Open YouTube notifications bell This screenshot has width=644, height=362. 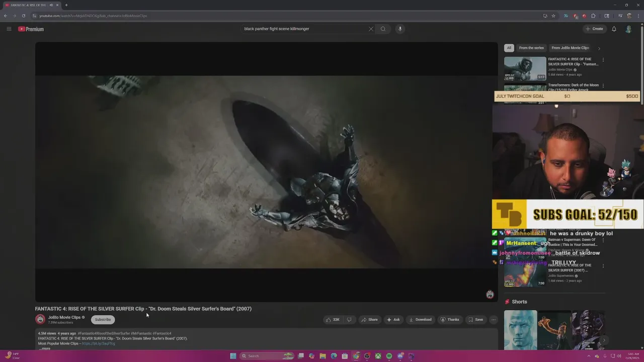(614, 29)
